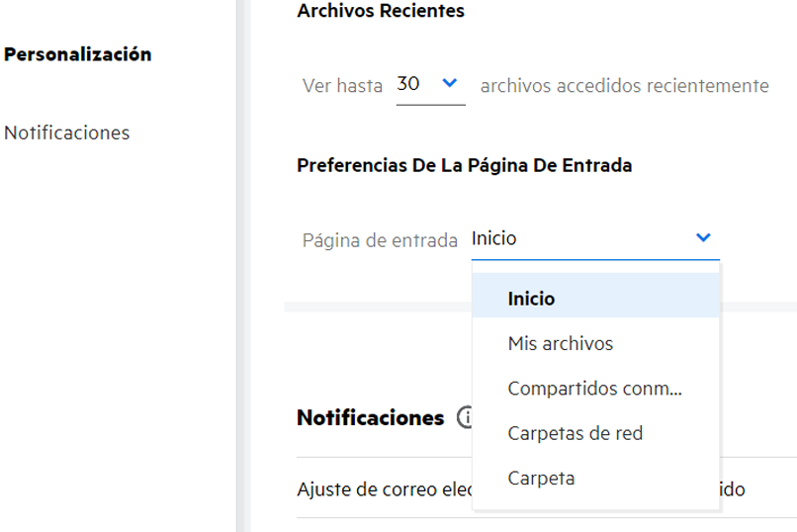Select Inicio from the dropdown list
Screen dimensions: 797x532
pyautogui.click(x=531, y=299)
